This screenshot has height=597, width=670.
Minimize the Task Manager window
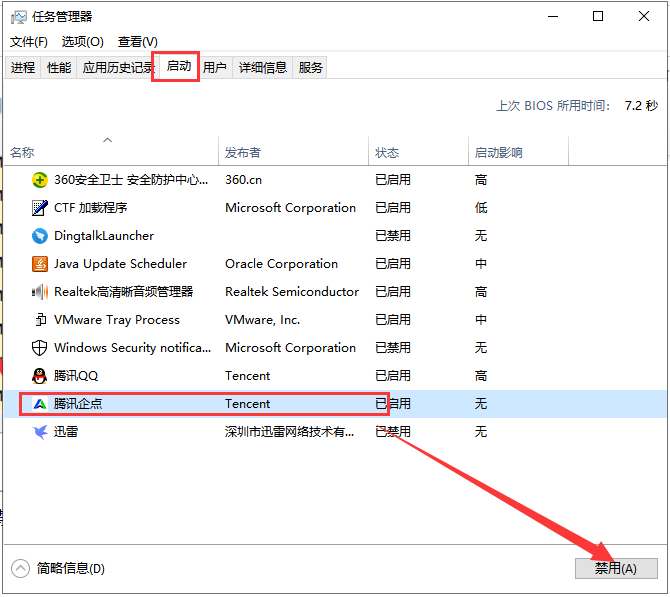tap(553, 17)
